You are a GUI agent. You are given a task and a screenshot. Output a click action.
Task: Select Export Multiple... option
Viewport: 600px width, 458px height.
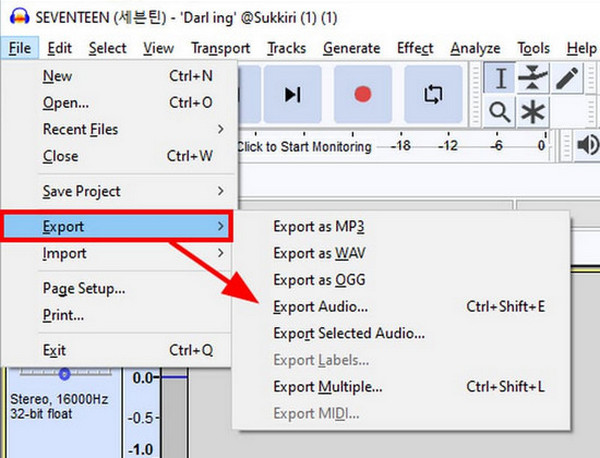[327, 386]
